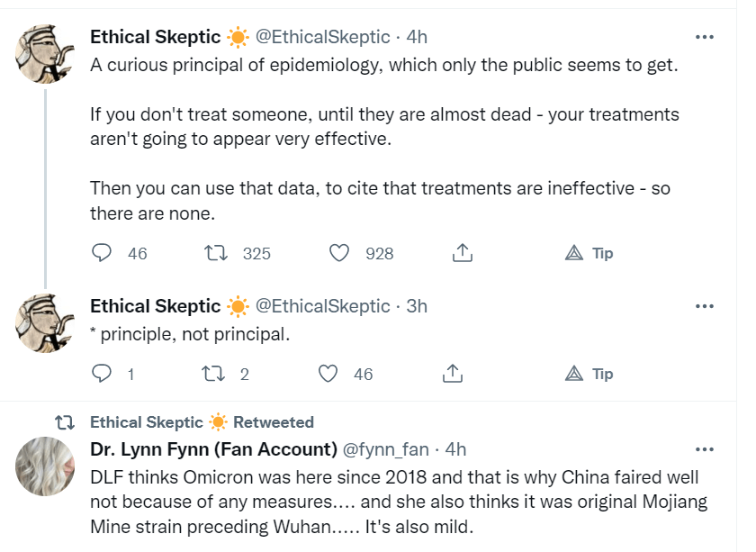This screenshot has height=552, width=756.
Task: Like the tweet with 928 likes
Action: pyautogui.click(x=338, y=253)
